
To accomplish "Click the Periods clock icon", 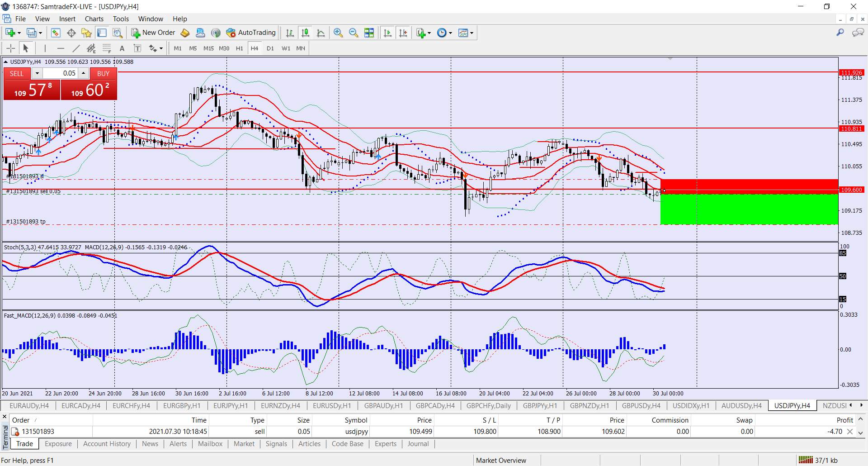I will (x=442, y=33).
